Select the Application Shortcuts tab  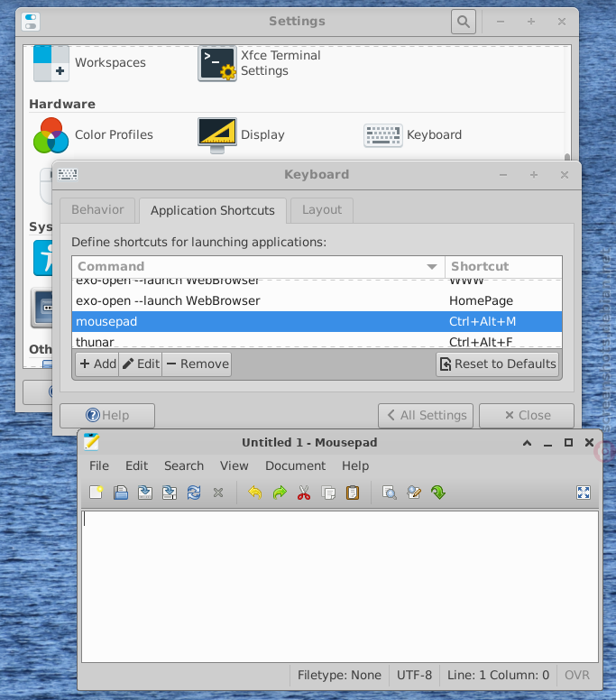213,211
